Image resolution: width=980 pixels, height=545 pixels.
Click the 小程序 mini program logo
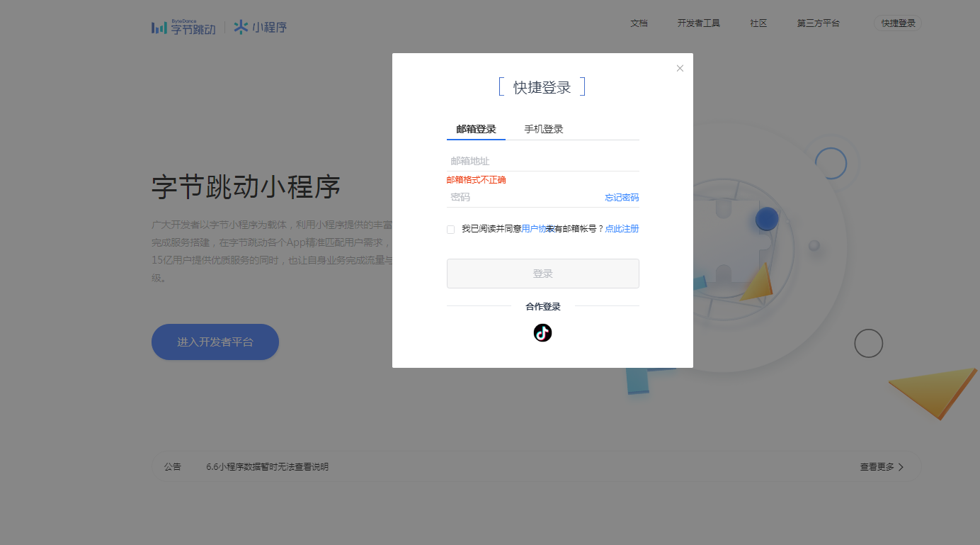pos(260,28)
